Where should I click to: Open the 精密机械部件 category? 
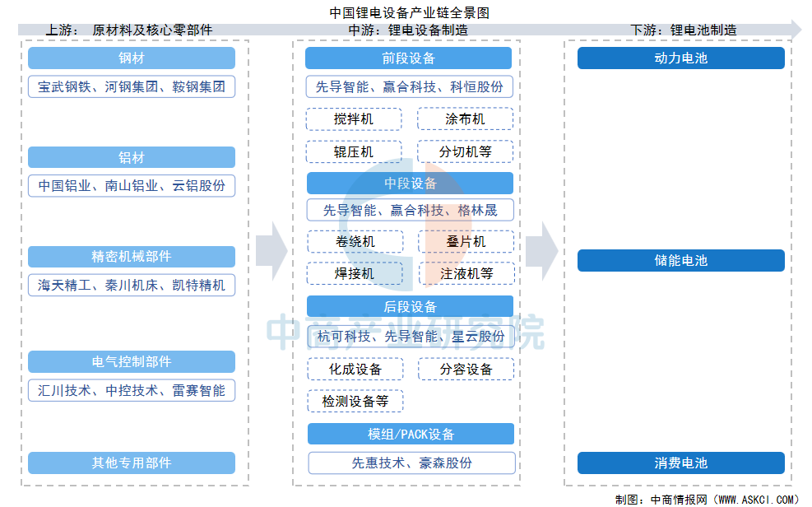click(x=132, y=257)
